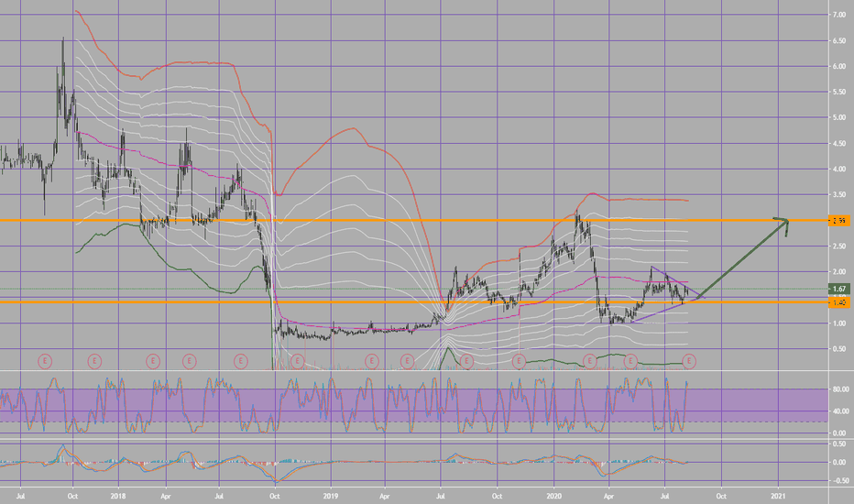Click the 2019 label on time axis
Screen dimensions: 854x504
tap(331, 497)
